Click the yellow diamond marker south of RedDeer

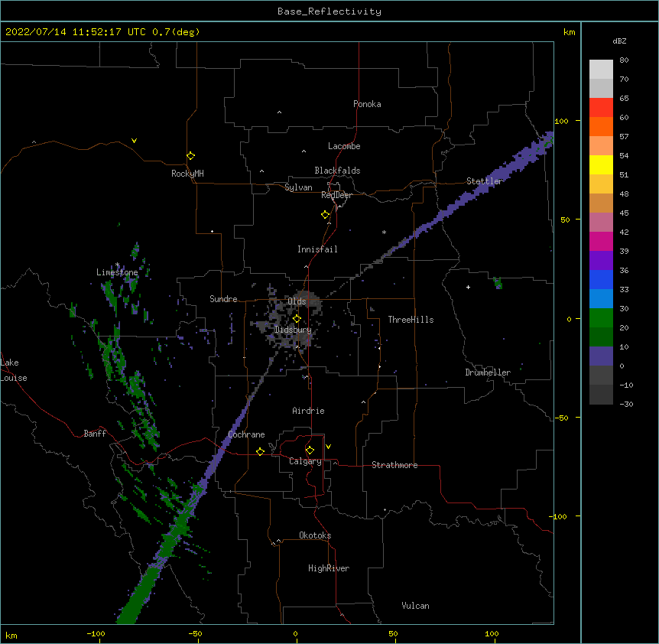325,215
